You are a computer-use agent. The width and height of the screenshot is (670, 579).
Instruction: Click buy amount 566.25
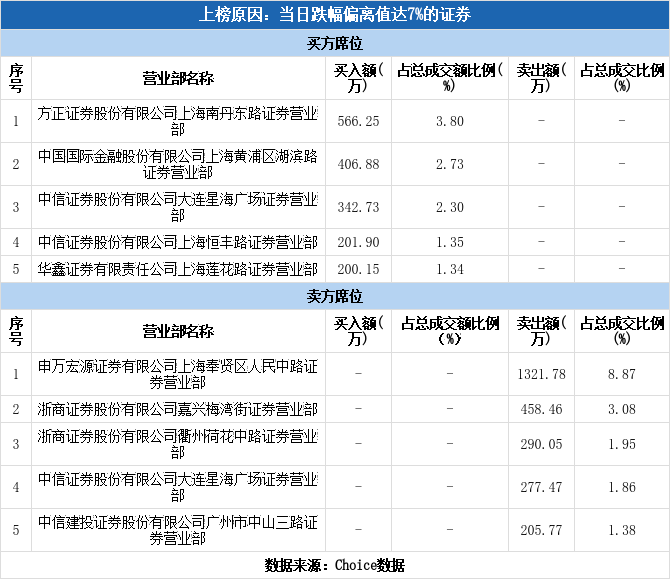click(358, 121)
